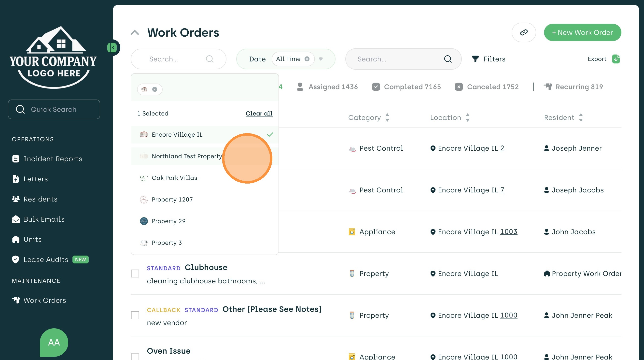Open the Date dropdown arrow
This screenshot has height=360, width=644.
[x=321, y=59]
